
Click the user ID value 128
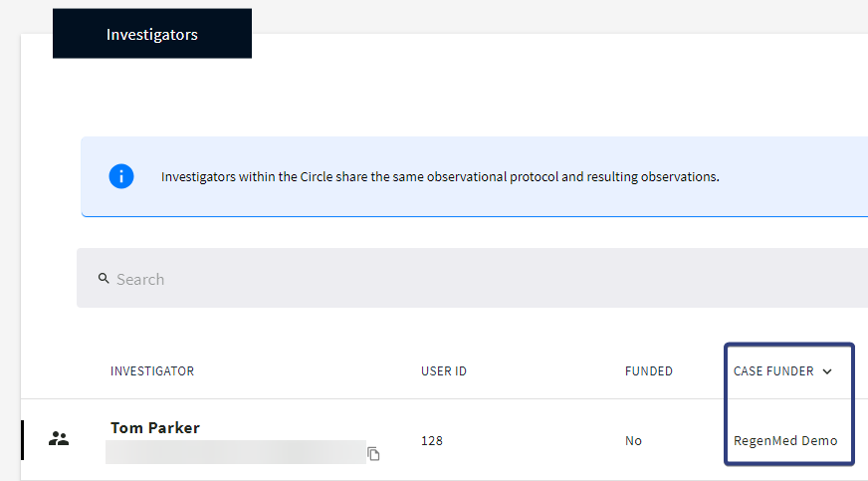(x=432, y=440)
